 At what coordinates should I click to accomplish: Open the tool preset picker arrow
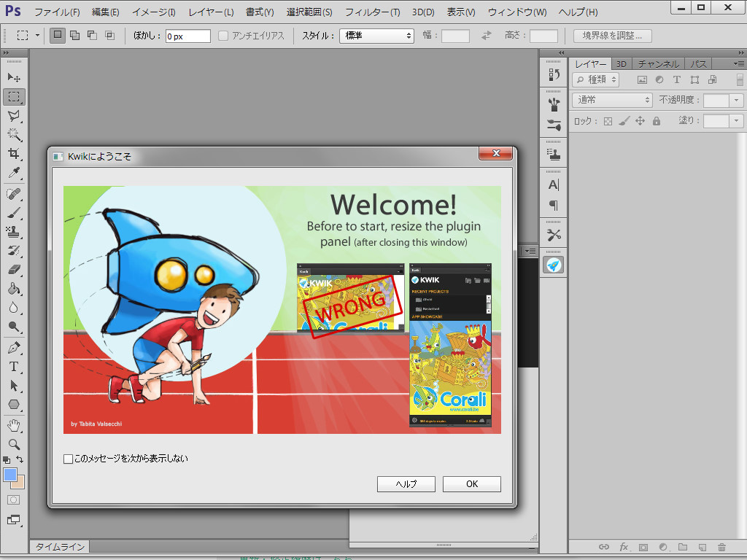tap(37, 35)
